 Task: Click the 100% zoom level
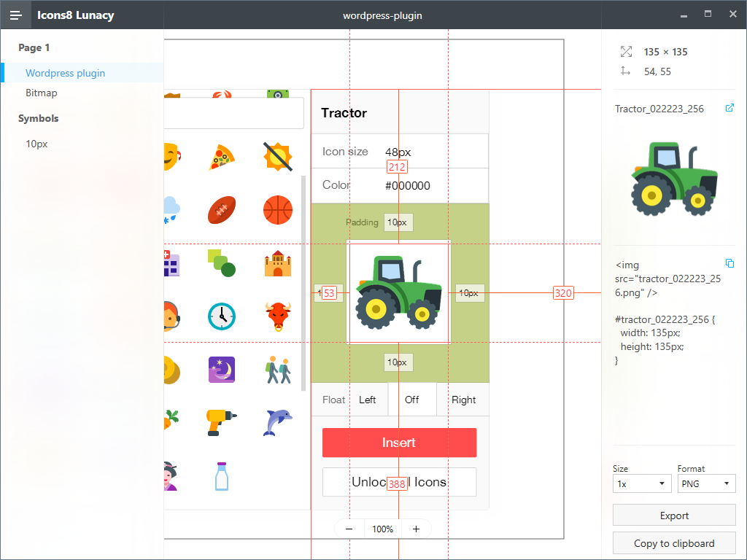click(382, 529)
